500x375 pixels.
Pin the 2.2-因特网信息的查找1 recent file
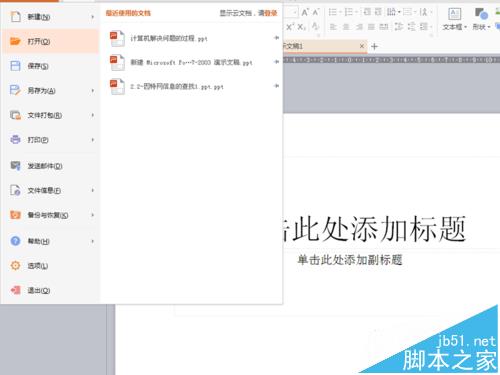(276, 86)
